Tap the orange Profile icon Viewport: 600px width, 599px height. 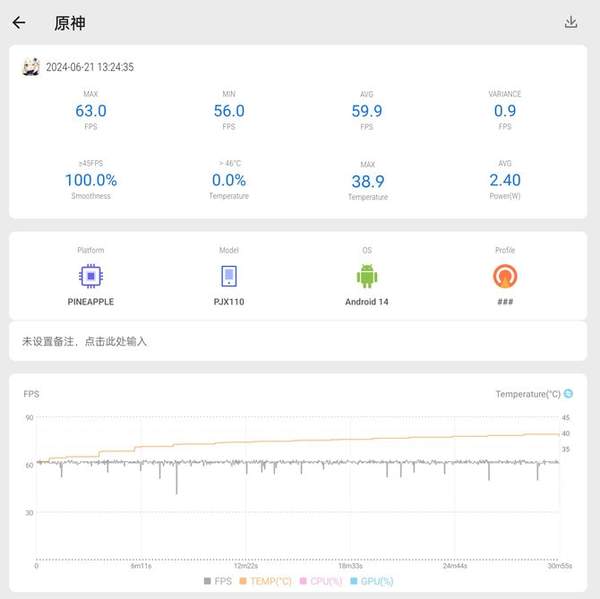[x=505, y=276]
